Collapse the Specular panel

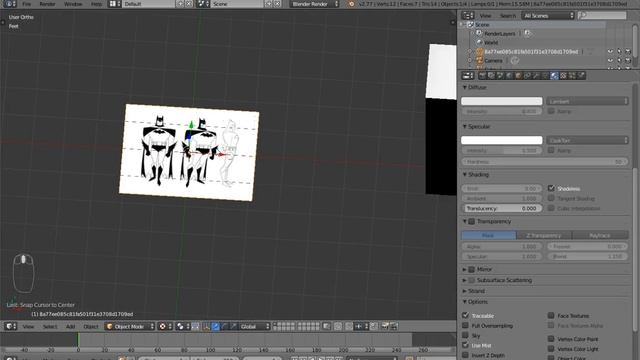[x=464, y=127]
